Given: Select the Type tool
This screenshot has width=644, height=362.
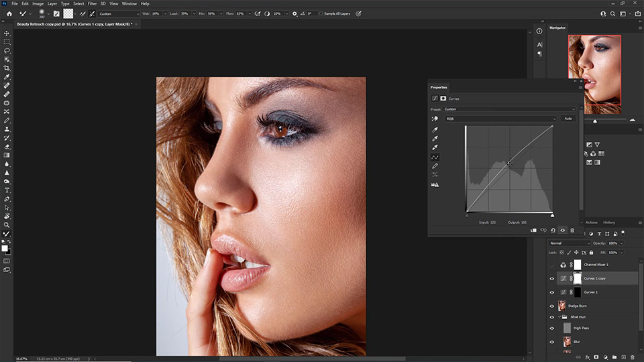Looking at the screenshot, I should click(7, 190).
